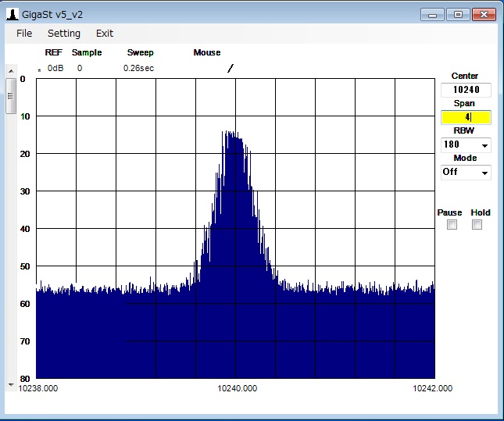
Task: Click the Sample count value 0
Action: [80, 68]
